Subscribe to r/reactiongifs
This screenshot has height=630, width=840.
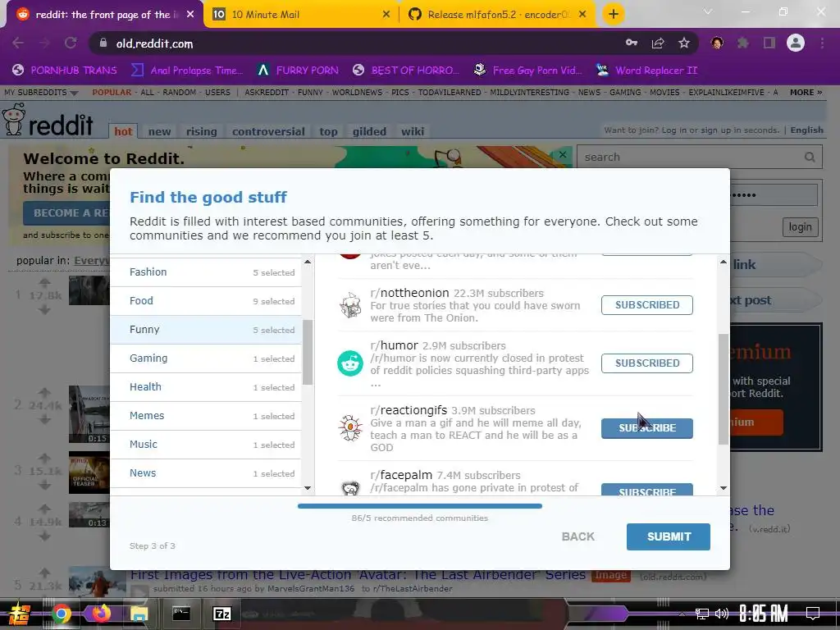[646, 428]
